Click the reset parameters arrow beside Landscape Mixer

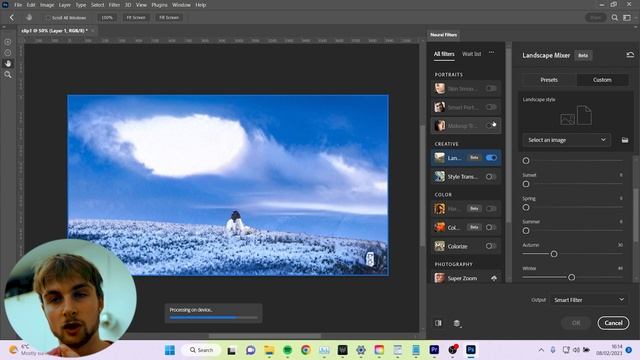(630, 55)
